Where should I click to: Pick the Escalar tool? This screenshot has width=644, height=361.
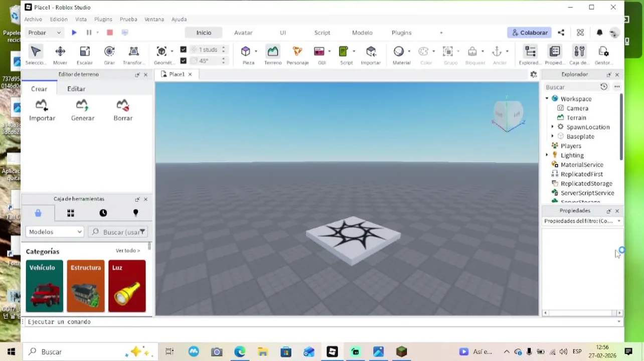(x=85, y=55)
